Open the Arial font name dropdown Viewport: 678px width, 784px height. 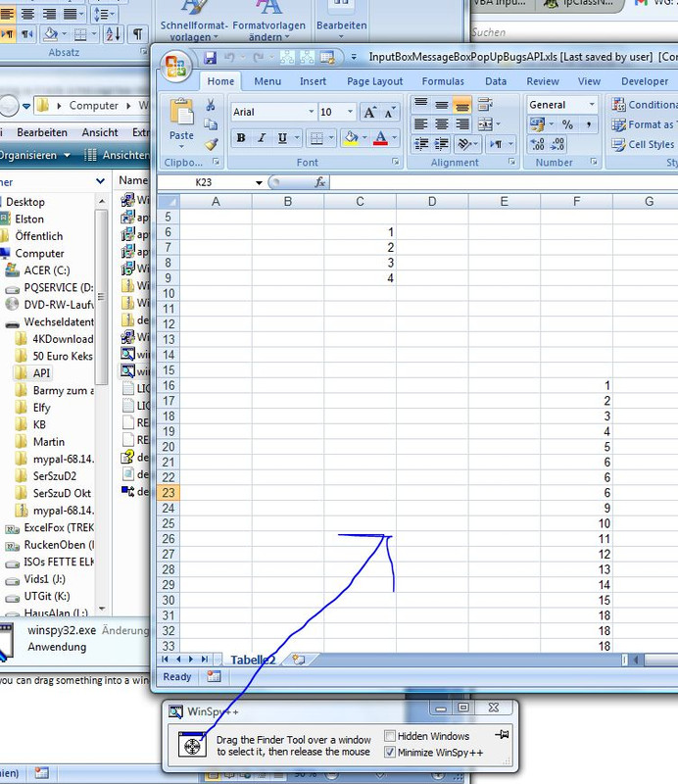311,112
